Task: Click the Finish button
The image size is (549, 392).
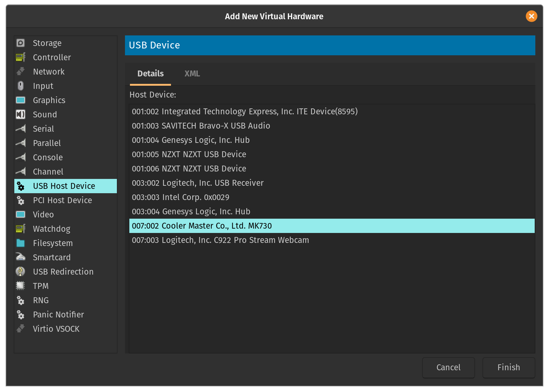Action: (509, 367)
